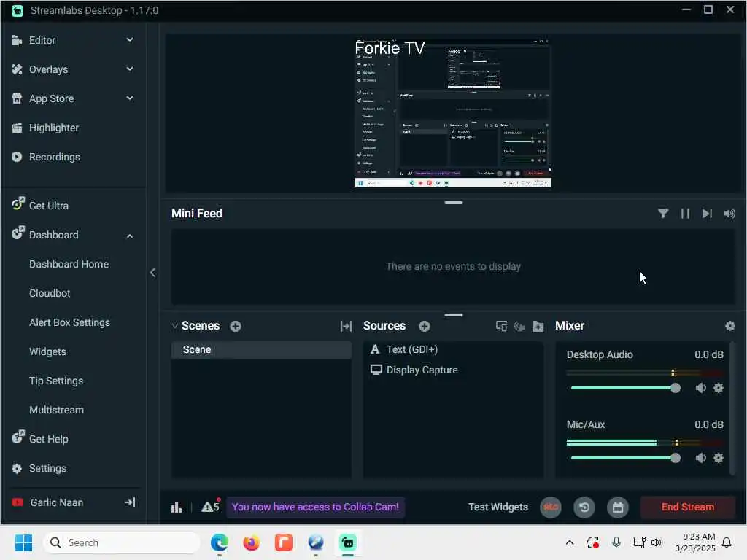747x560 pixels.
Task: Mute Mini Feed event sounds
Action: 729,214
